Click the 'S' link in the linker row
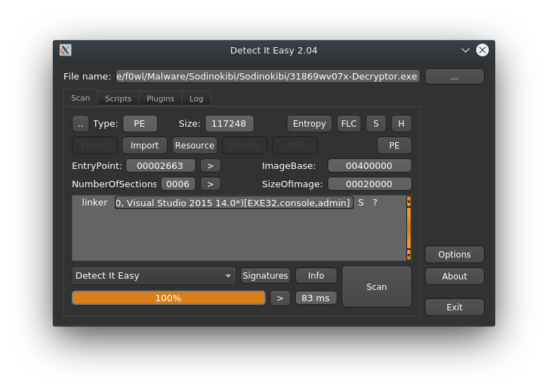The height and width of the screenshot is (392, 548). [x=361, y=203]
